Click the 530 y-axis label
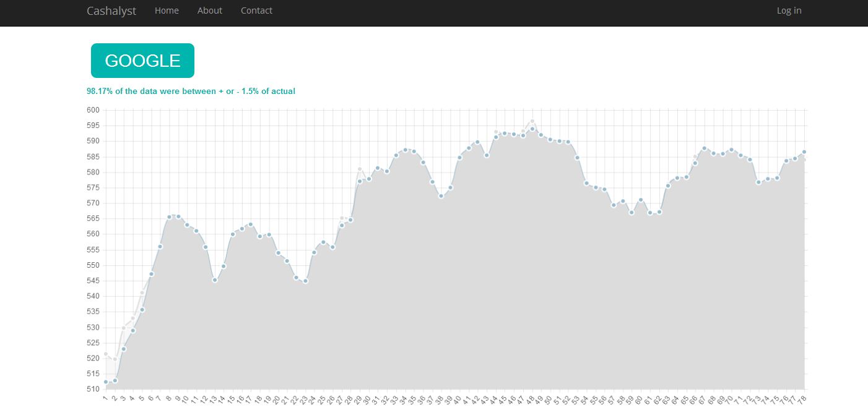Screen dimensions: 868x415 93,327
